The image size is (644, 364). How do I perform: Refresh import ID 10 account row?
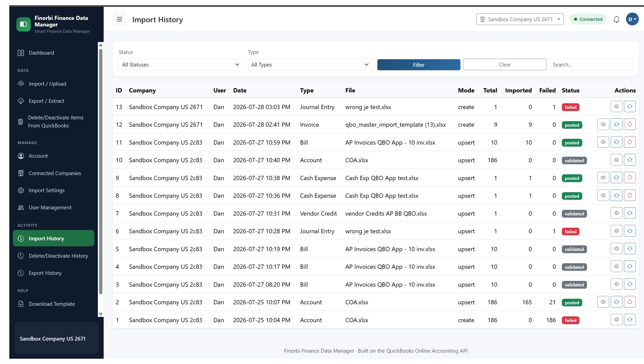pos(630,160)
